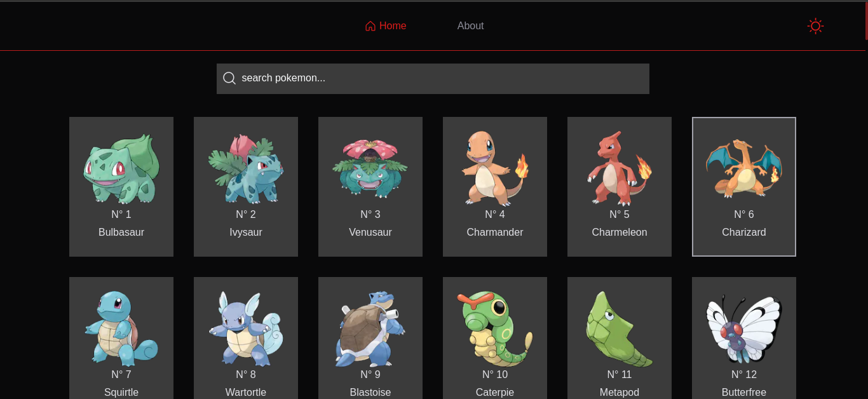
Task: Click the search magnifier icon
Action: (229, 78)
